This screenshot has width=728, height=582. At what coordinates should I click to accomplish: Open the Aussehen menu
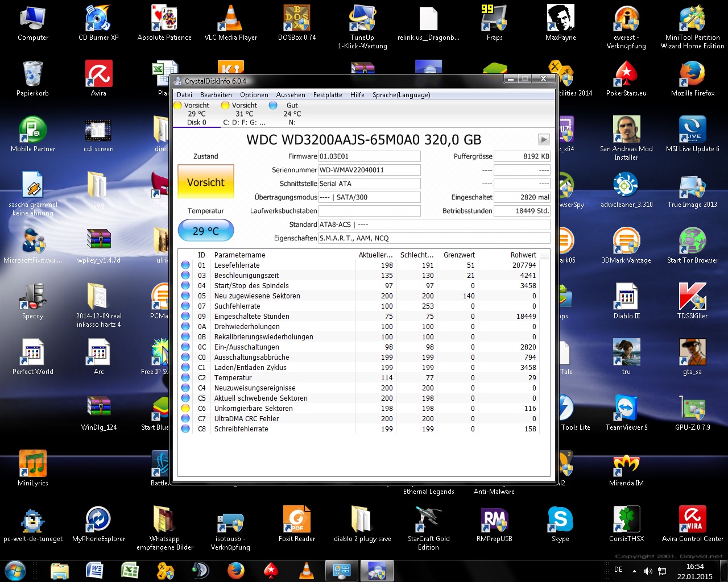291,95
